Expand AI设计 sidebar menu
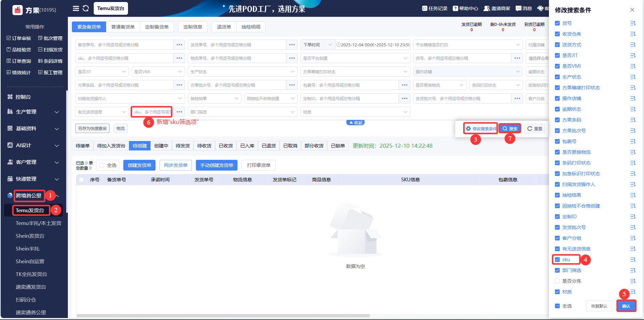 pyautogui.click(x=33, y=145)
